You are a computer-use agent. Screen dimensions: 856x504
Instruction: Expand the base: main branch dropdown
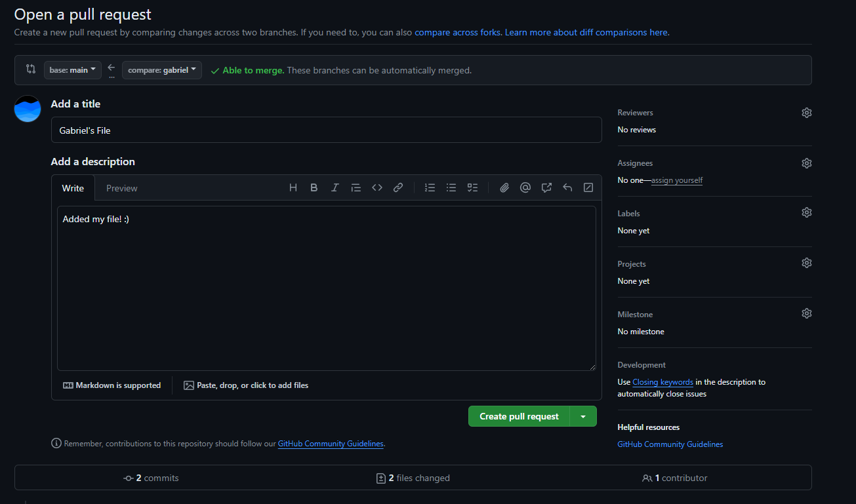tap(73, 70)
